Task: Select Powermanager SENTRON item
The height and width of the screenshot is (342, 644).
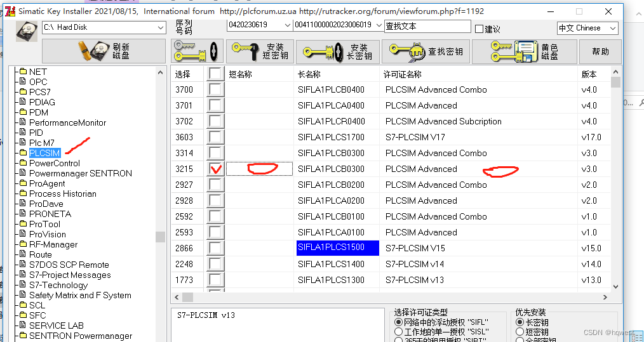Action: click(x=81, y=173)
